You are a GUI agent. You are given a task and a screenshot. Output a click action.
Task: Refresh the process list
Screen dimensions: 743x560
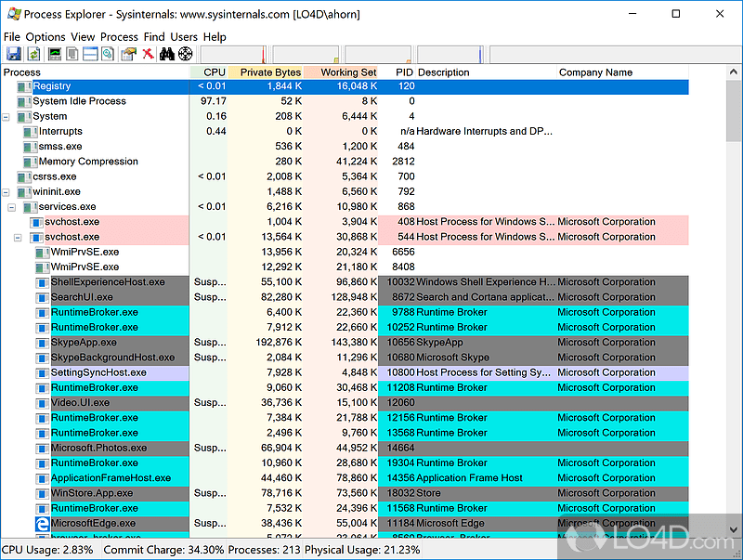pyautogui.click(x=33, y=53)
